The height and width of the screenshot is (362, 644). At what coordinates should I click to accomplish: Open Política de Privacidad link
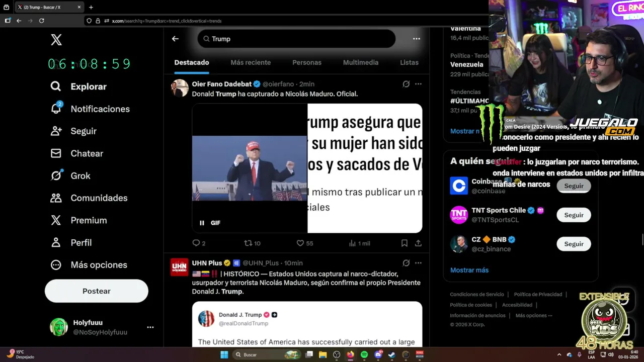pos(538,295)
